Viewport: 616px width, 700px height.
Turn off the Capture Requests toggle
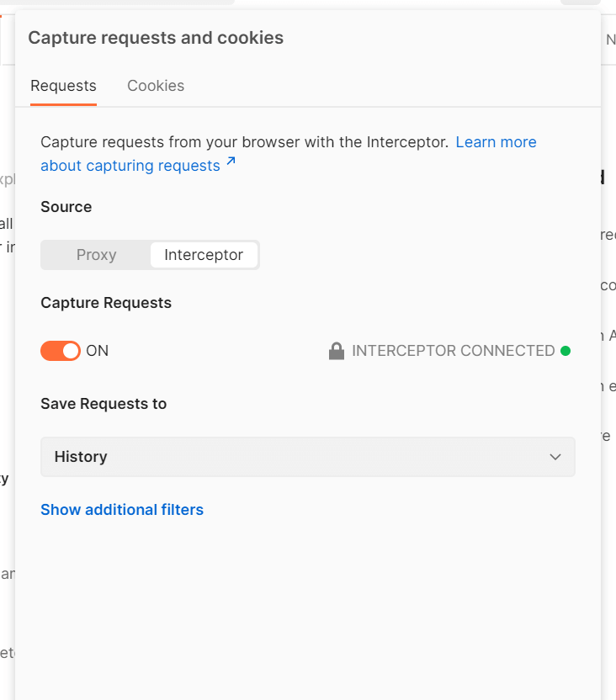point(61,351)
